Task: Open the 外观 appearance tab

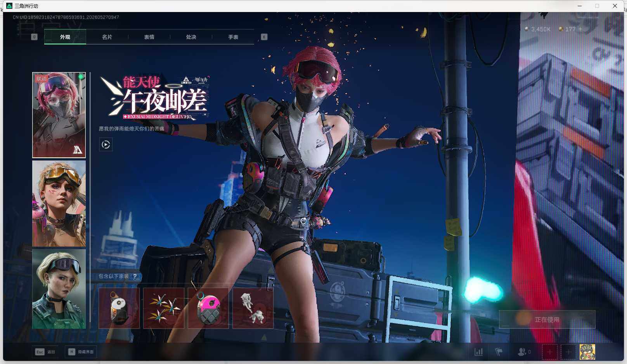Action: point(65,37)
